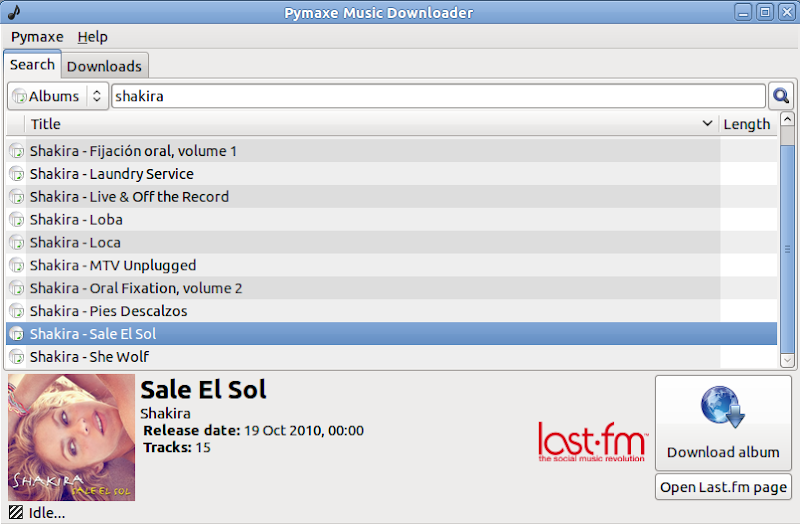
Task: Click album icon beside Live & Off the Record
Action: (17, 197)
